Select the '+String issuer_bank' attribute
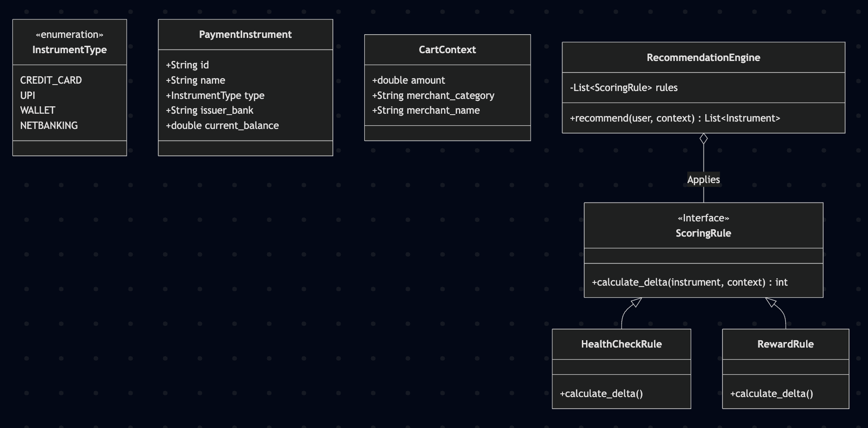The width and height of the screenshot is (868, 428). coord(209,110)
